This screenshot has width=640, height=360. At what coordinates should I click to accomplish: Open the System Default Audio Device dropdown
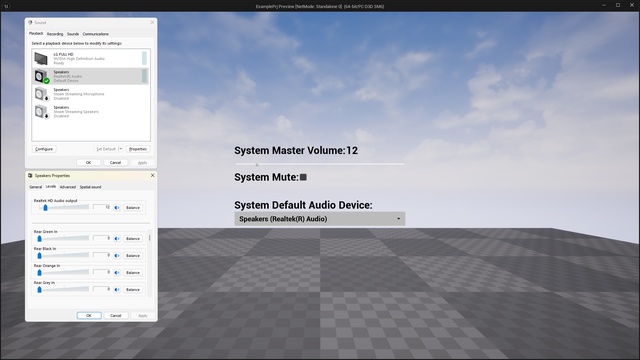[320, 219]
